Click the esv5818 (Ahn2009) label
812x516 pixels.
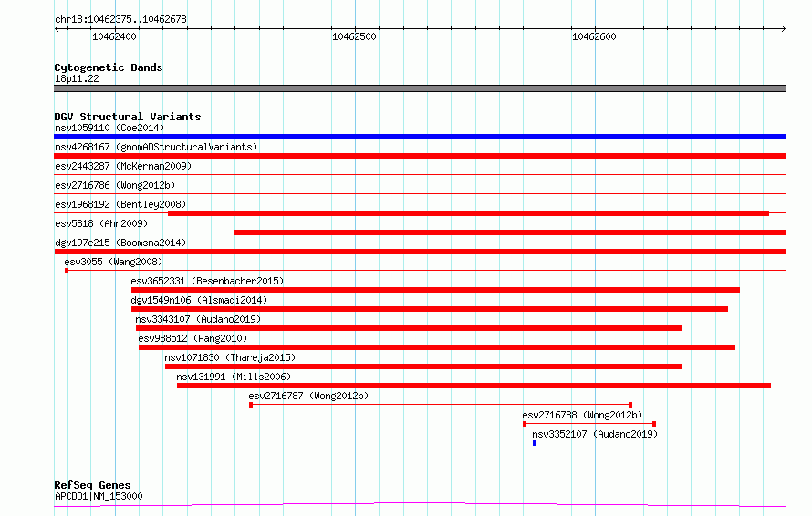[x=101, y=223]
